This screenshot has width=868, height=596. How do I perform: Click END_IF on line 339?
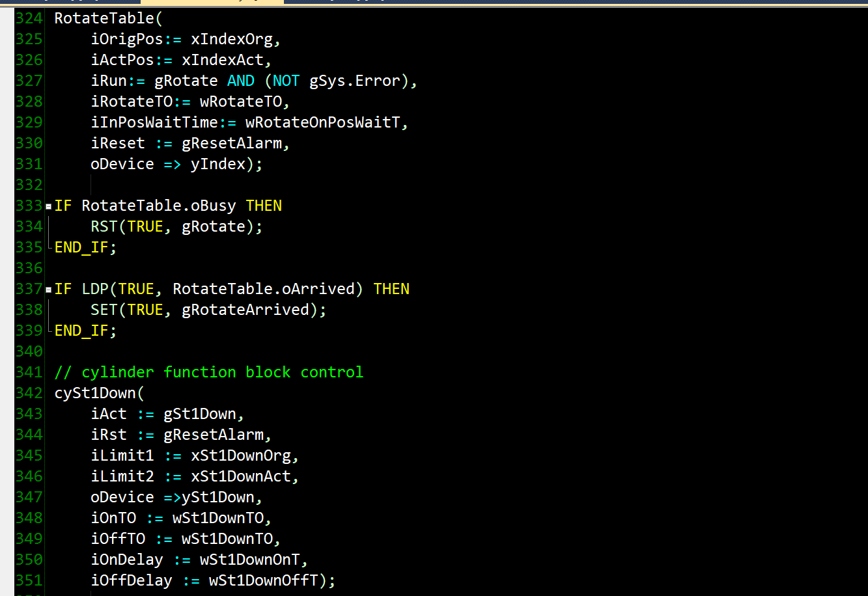81,331
